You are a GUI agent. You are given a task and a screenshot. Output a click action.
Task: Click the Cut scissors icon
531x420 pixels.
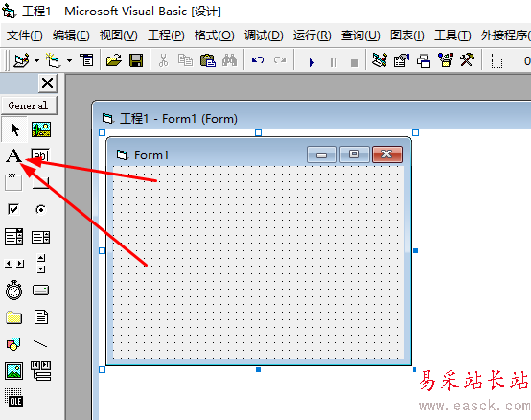pyautogui.click(x=163, y=61)
